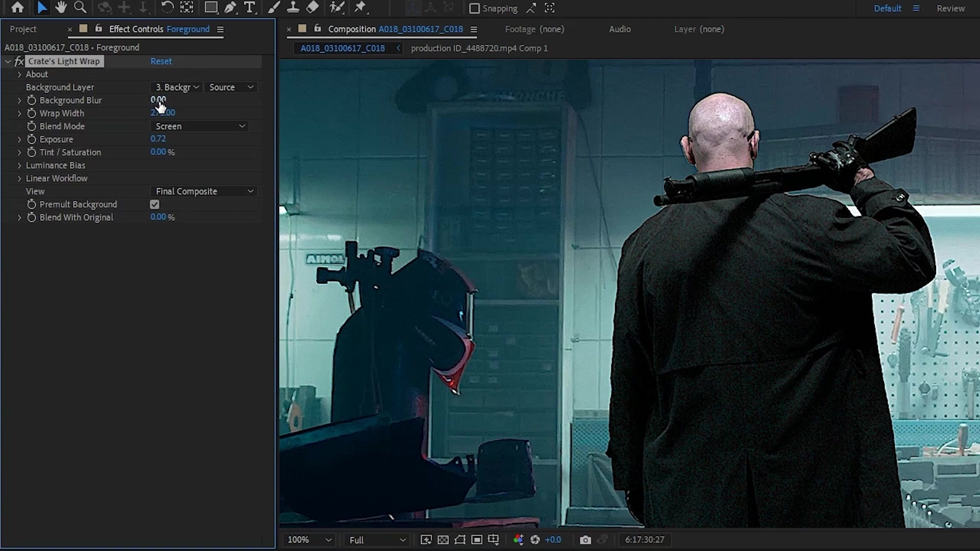Toggle Fast Previews icon below viewer

point(426,540)
